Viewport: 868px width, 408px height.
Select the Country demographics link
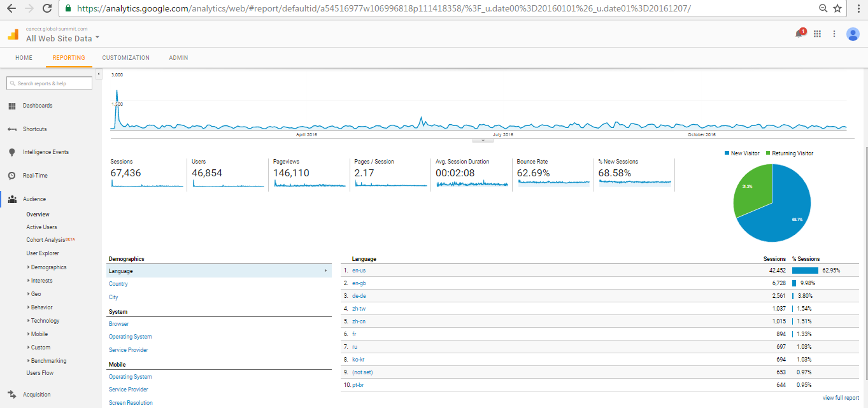(x=118, y=284)
